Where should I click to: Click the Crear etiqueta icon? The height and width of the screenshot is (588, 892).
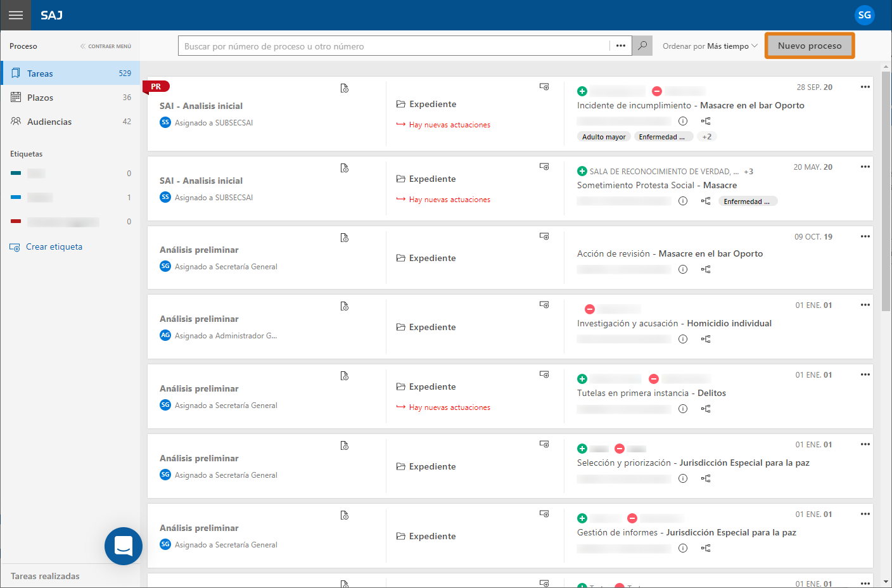click(x=15, y=247)
